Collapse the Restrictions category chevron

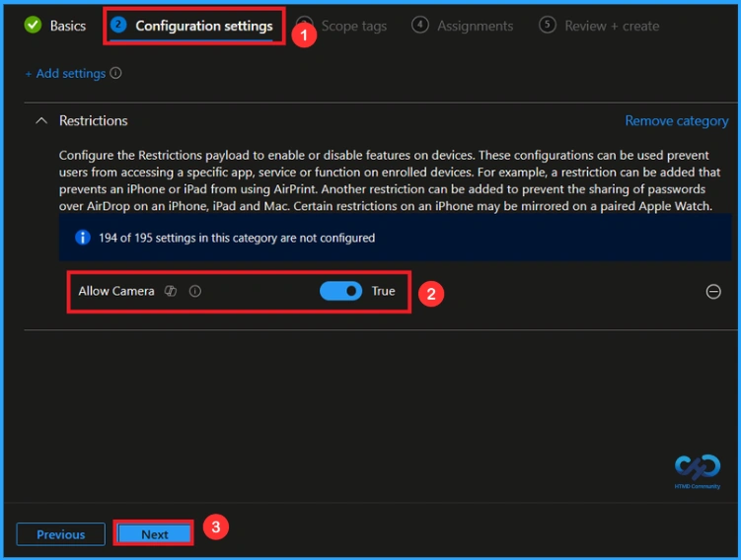pyautogui.click(x=41, y=121)
